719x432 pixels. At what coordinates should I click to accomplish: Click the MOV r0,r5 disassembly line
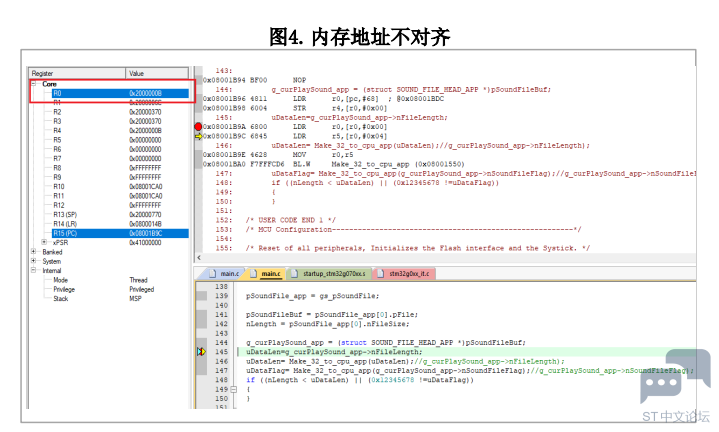point(278,155)
